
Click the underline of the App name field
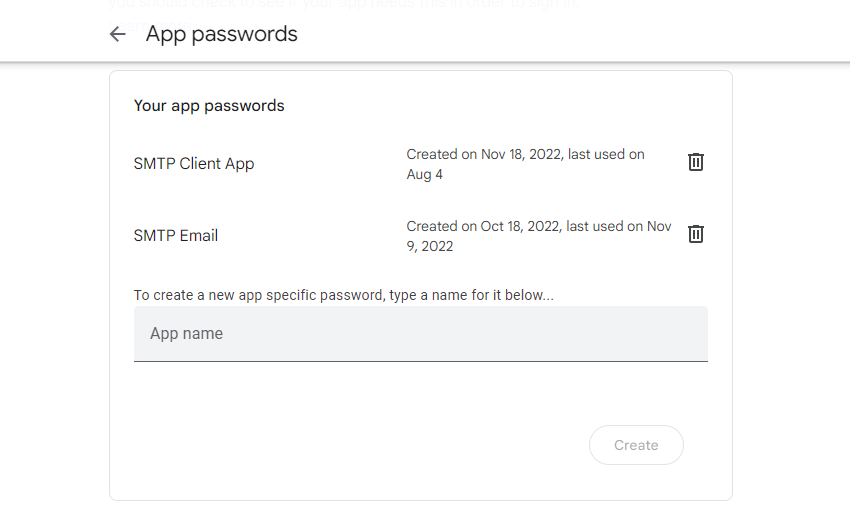pyautogui.click(x=420, y=360)
